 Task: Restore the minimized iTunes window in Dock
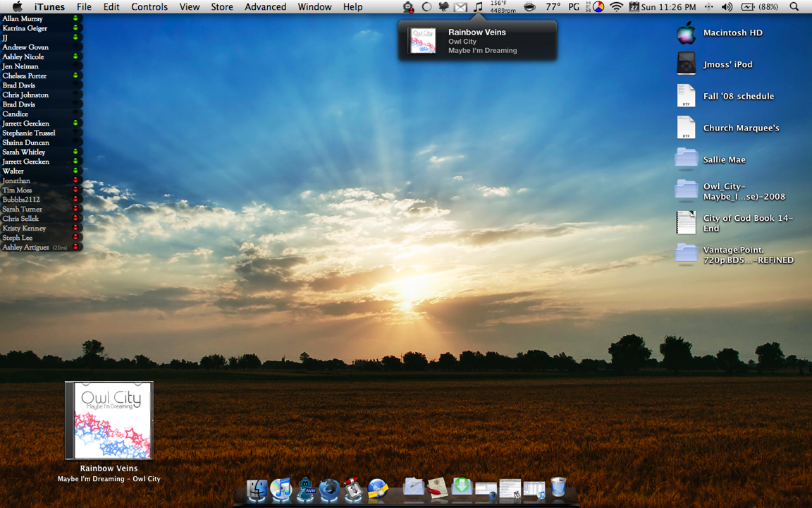(534, 490)
